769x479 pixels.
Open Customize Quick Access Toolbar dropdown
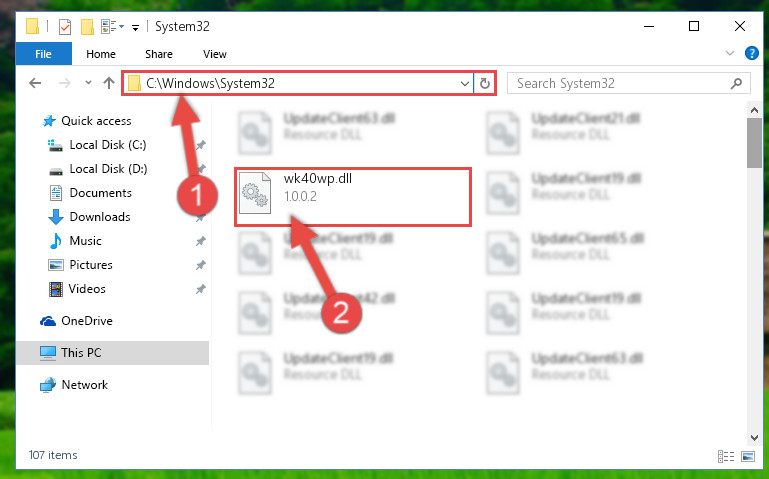click(135, 27)
